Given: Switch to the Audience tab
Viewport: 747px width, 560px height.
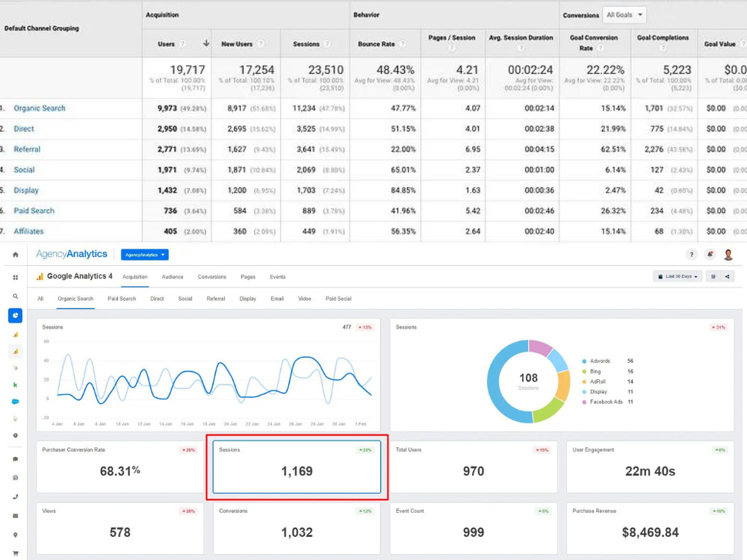Looking at the screenshot, I should pos(173,277).
